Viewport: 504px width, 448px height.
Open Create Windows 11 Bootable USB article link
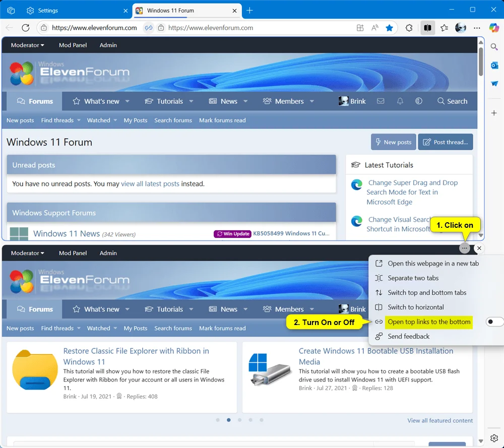pos(376,356)
